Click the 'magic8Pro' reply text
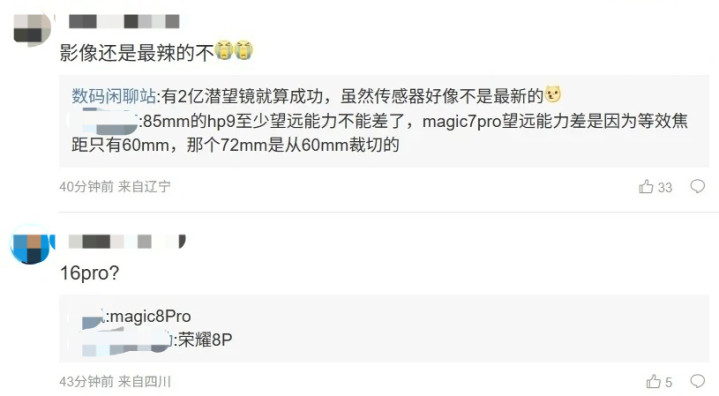The width and height of the screenshot is (719, 396). coord(151,316)
